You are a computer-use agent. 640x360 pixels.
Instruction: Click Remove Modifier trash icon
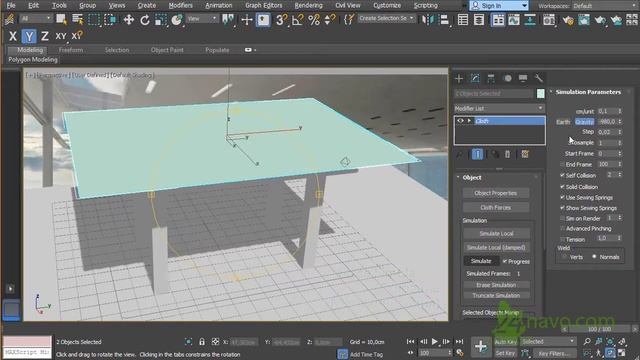pos(507,154)
